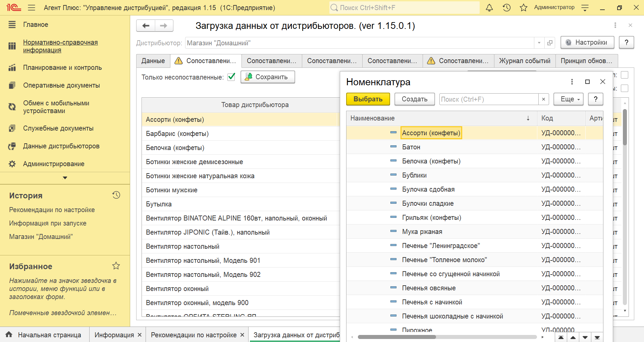The height and width of the screenshot is (342, 644).
Task: Open help with the dialog's ? button
Action: point(595,99)
